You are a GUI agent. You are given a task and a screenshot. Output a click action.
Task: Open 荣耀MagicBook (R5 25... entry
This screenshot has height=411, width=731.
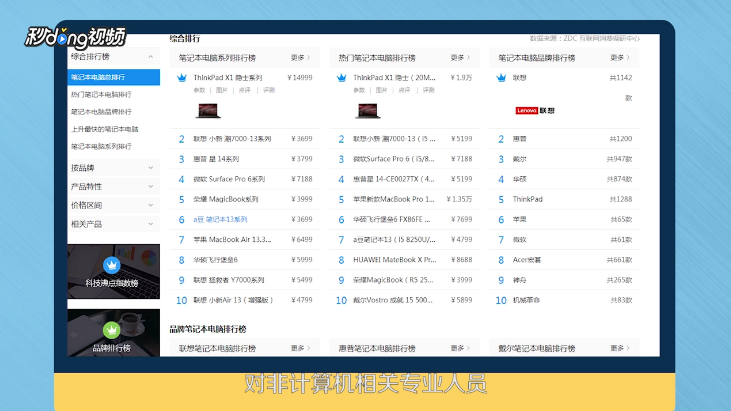393,280
